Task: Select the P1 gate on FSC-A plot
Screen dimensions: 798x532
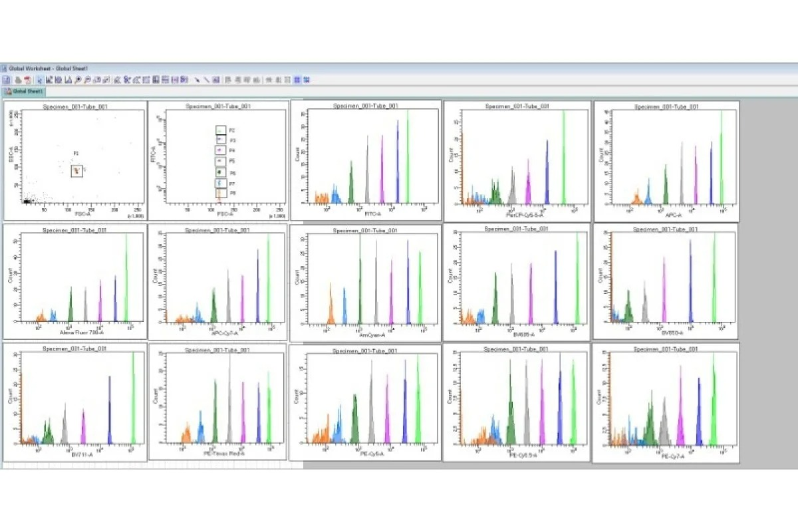Action: (x=76, y=172)
